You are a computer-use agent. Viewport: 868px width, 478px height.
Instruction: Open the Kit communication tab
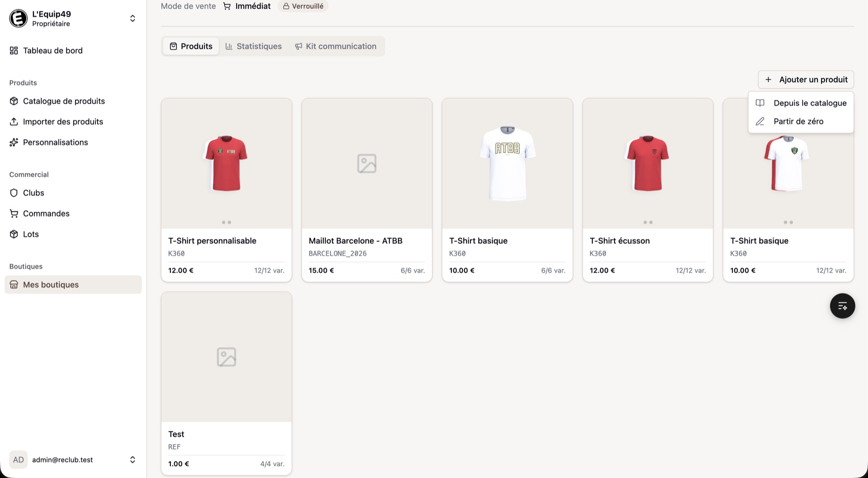coord(335,47)
